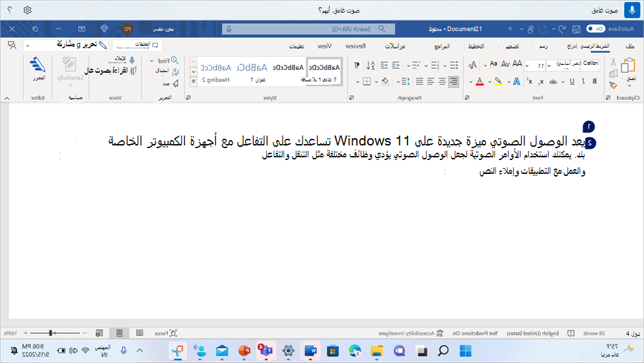644x363 pixels.
Task: Expand the لصق paste options arrow
Action: point(629,85)
